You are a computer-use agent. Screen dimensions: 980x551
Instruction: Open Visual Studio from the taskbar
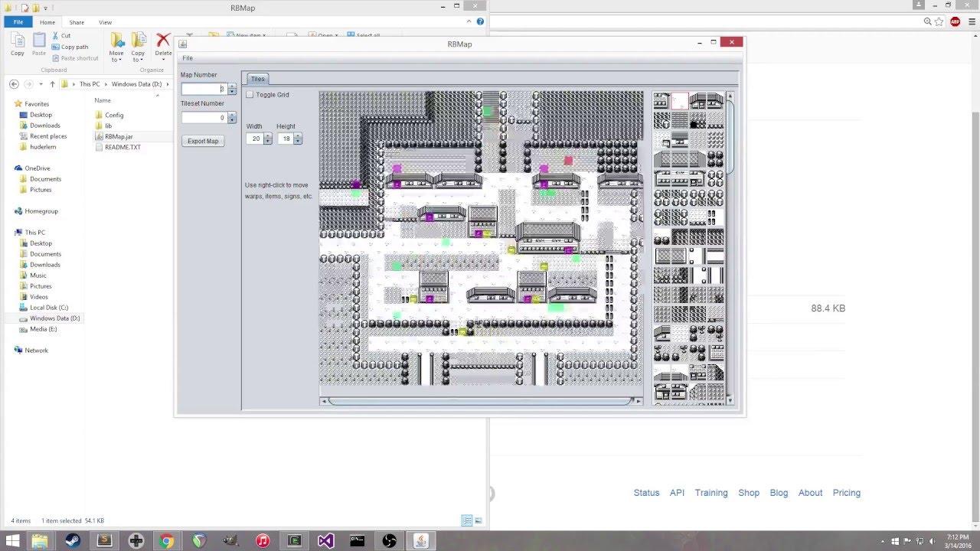[325, 541]
